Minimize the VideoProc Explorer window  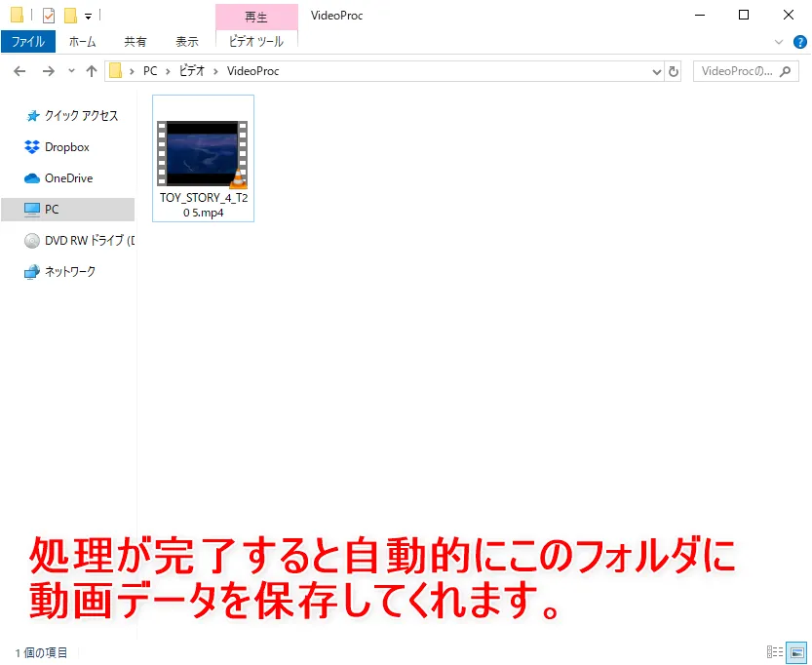pyautogui.click(x=700, y=15)
